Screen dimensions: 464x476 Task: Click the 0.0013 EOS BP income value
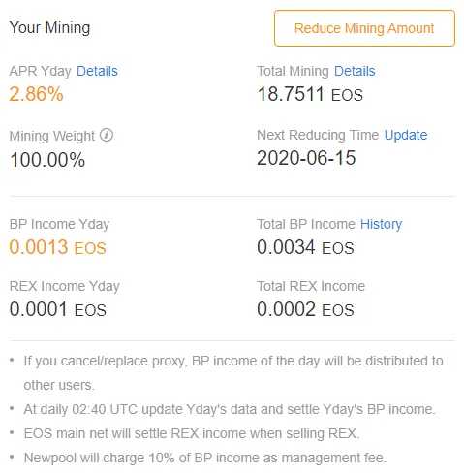click(58, 247)
